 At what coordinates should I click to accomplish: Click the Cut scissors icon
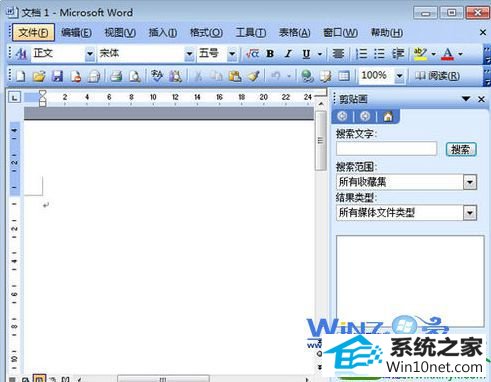click(x=198, y=76)
